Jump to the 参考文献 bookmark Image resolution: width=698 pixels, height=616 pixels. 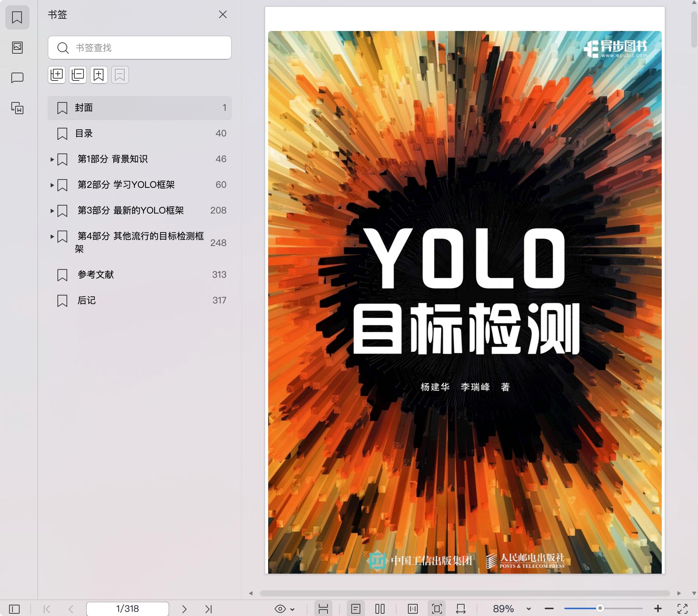click(140, 275)
